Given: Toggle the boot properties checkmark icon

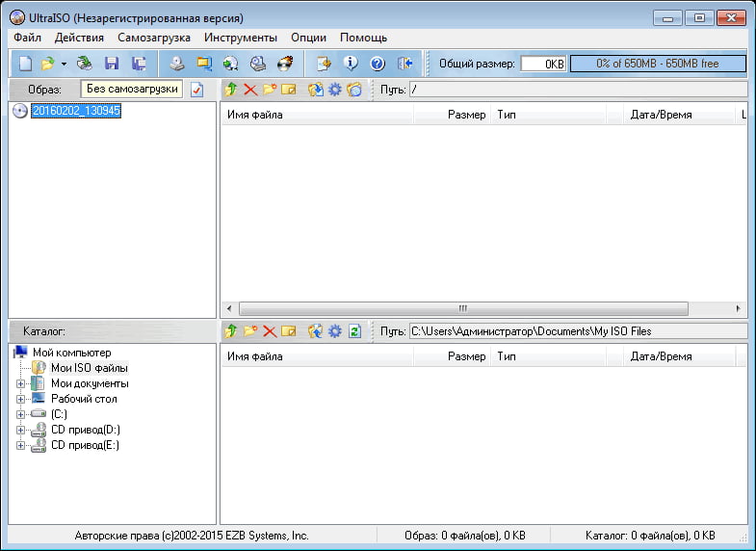Looking at the screenshot, I should (196, 90).
